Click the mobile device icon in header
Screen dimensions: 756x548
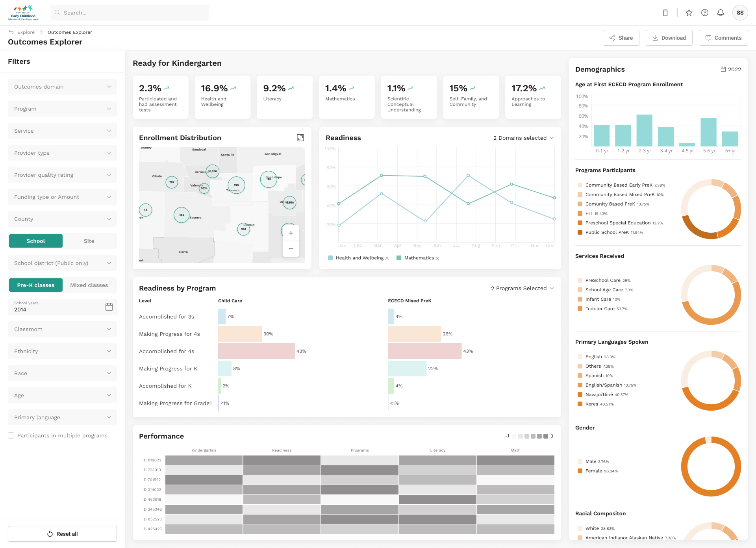665,13
